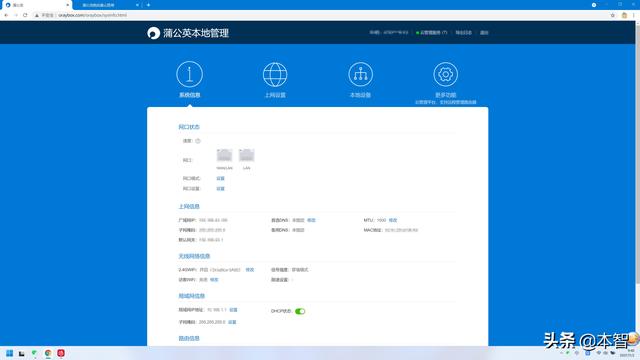
Task: Toggle the DHCP状态 switch
Action: coord(300,311)
